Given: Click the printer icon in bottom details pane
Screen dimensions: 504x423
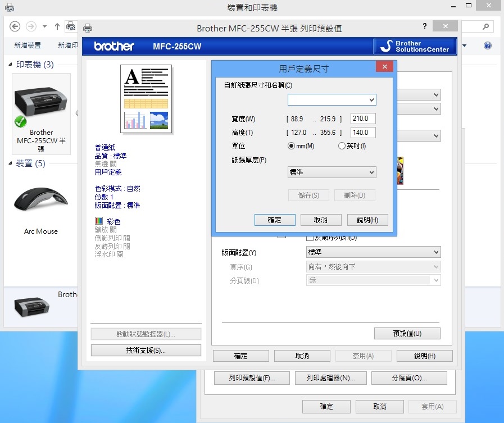Looking at the screenshot, I should (x=32, y=306).
